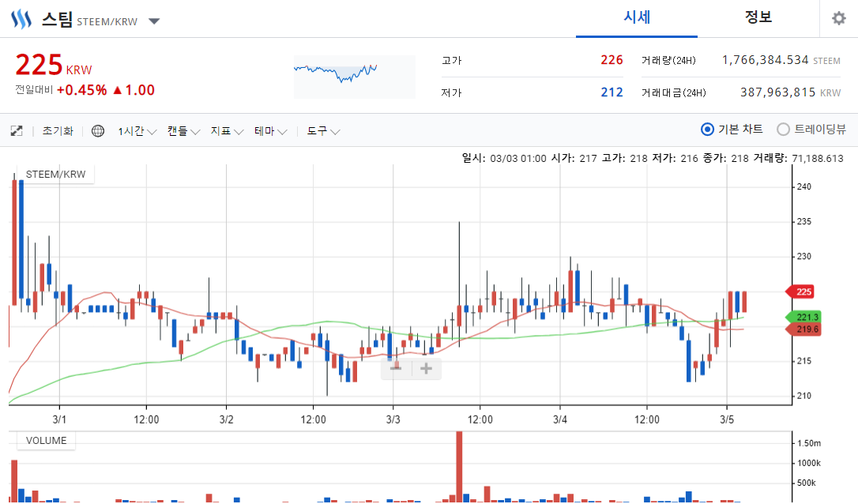
Task: Click the globe timezone icon
Action: [x=98, y=131]
